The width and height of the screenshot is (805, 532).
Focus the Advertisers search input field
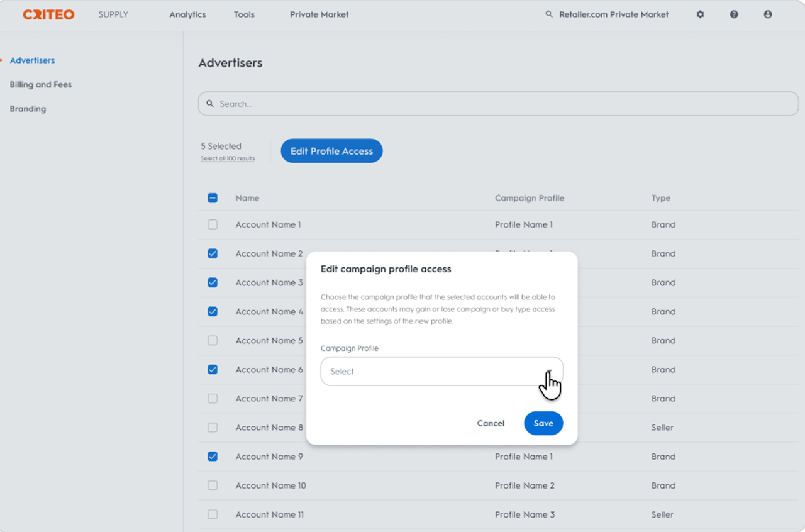498,104
